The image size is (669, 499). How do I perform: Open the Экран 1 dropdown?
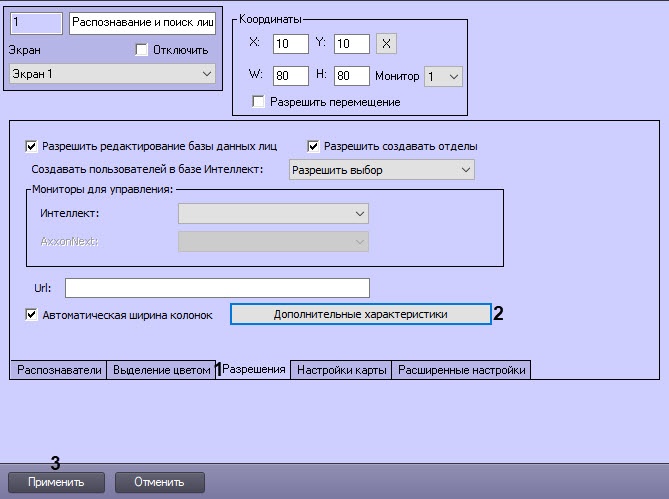(112, 74)
